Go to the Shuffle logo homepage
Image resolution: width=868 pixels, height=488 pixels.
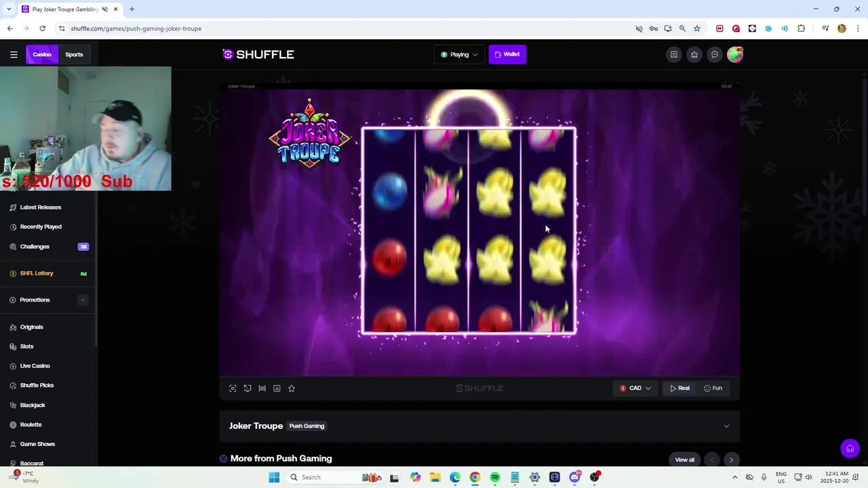(258, 54)
